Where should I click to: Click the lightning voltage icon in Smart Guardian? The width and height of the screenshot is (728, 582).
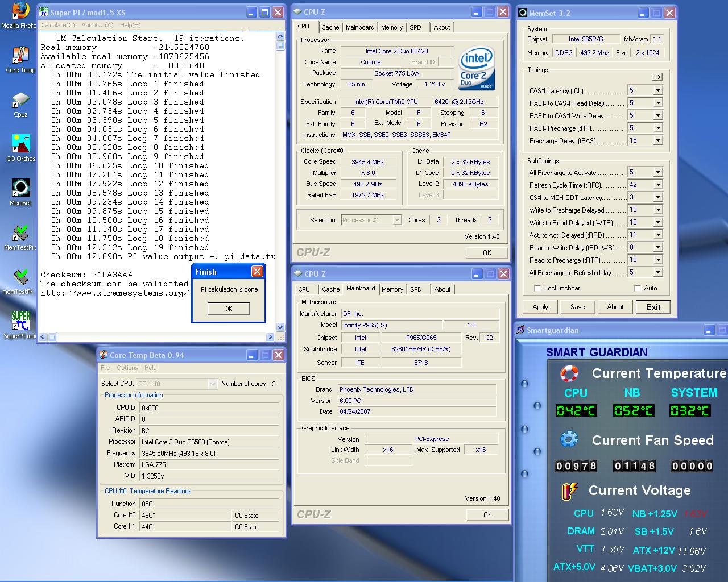(569, 490)
